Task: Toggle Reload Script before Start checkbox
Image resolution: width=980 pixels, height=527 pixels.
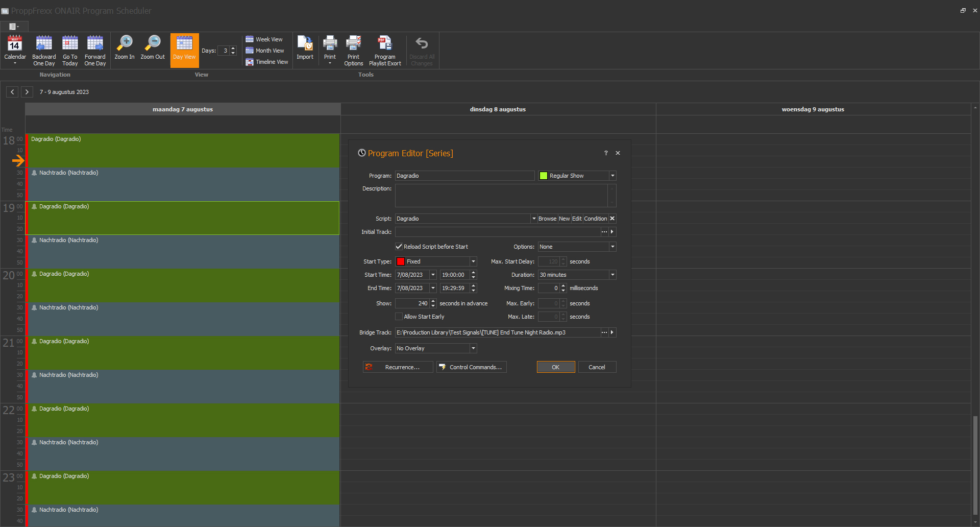Action: (x=399, y=247)
